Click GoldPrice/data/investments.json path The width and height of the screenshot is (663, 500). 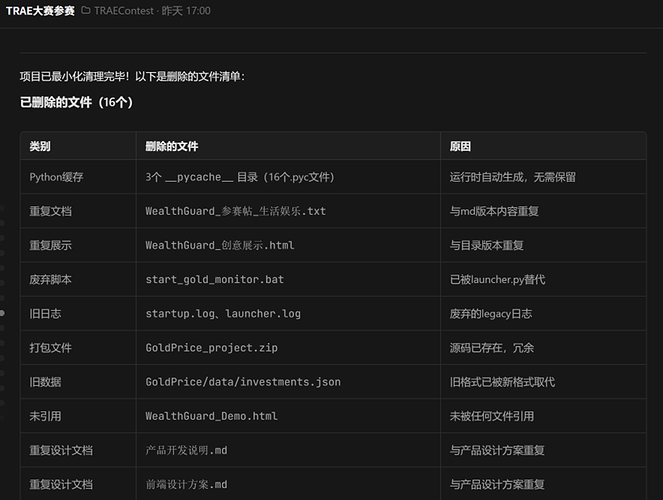click(x=243, y=383)
